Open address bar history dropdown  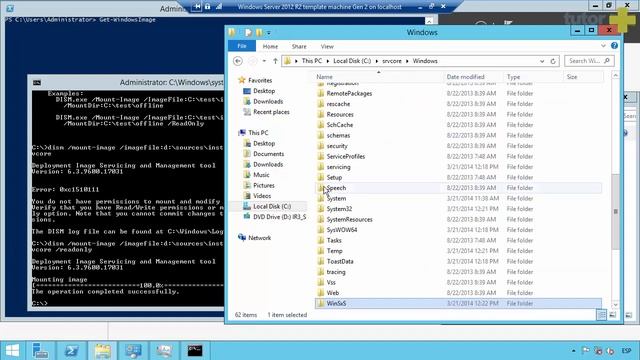click(542, 61)
